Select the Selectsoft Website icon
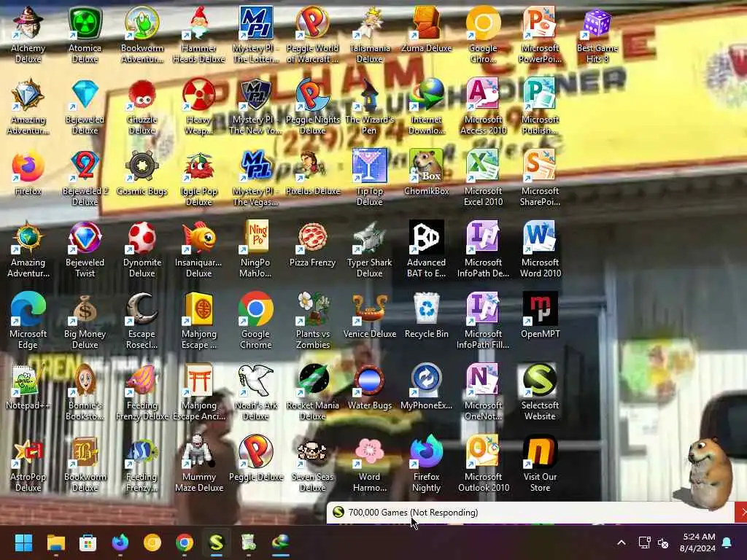 pos(541,392)
